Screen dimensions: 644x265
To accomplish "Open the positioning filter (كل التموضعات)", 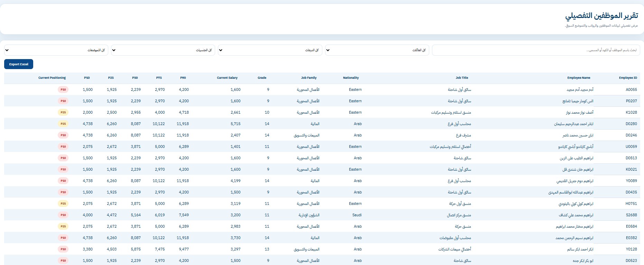I will [x=56, y=50].
